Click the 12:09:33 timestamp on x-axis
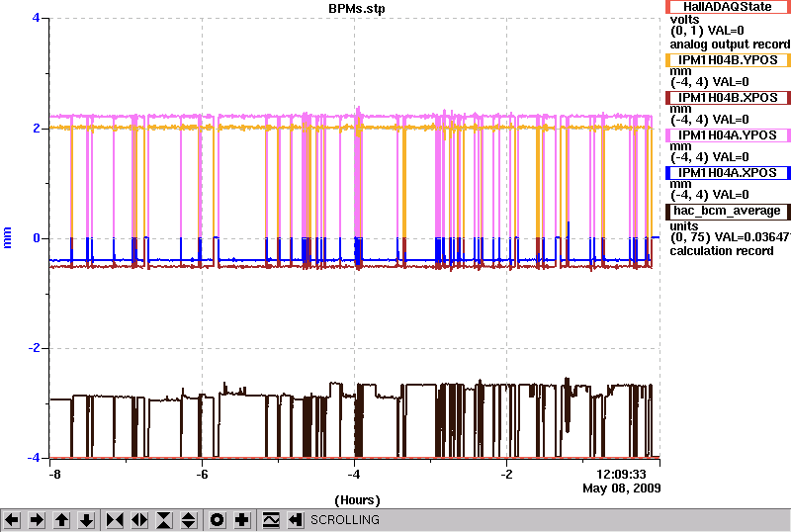 tap(621, 475)
